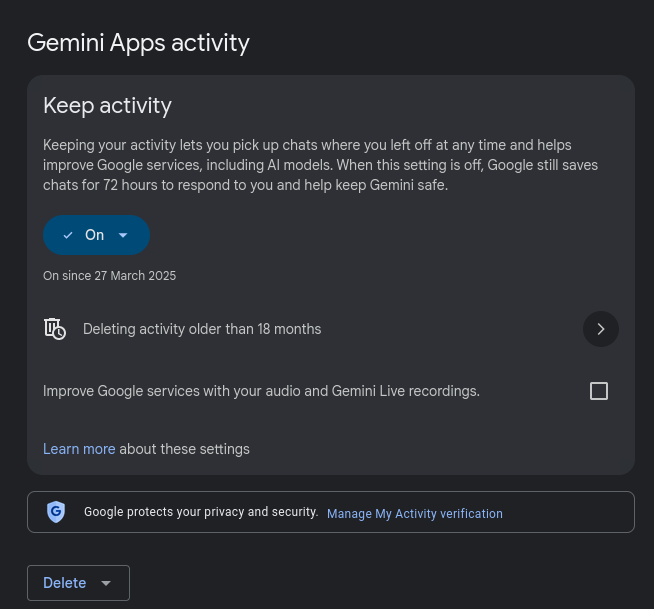Open the Keep activity 'On' dropdown
The width and height of the screenshot is (654, 609).
coord(95,235)
